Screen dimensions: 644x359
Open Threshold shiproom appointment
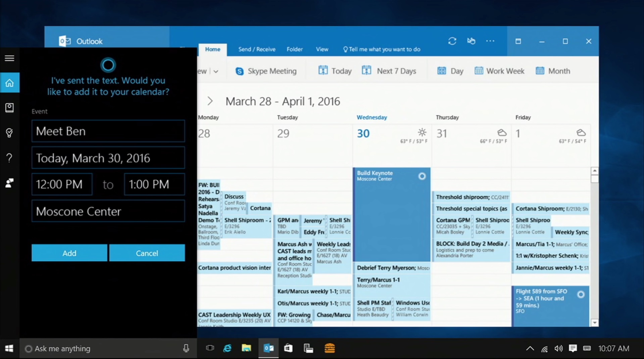pyautogui.click(x=472, y=197)
